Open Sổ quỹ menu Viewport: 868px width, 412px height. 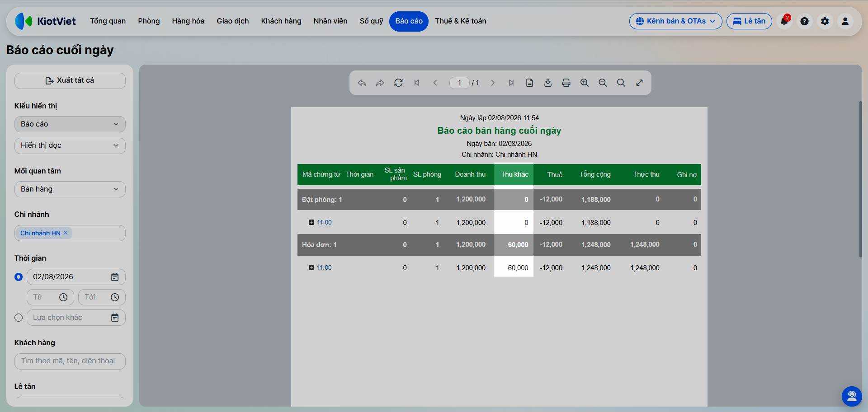click(371, 21)
